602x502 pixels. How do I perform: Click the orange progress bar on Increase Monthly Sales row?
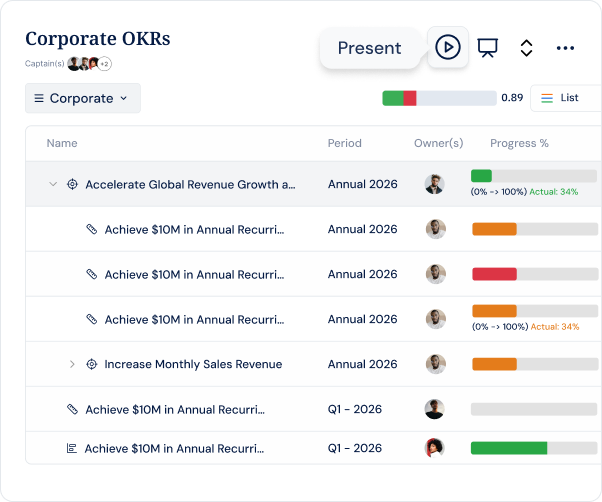point(535,364)
